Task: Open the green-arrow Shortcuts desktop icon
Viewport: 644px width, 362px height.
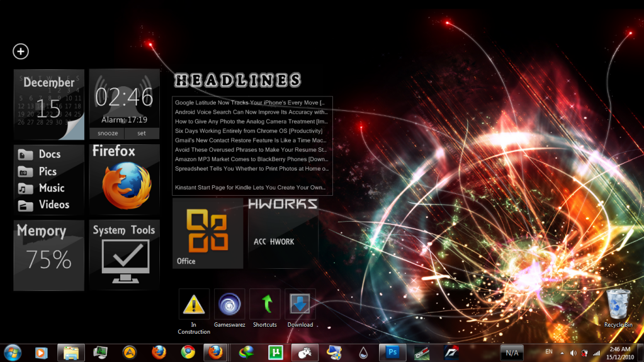Action: [265, 305]
